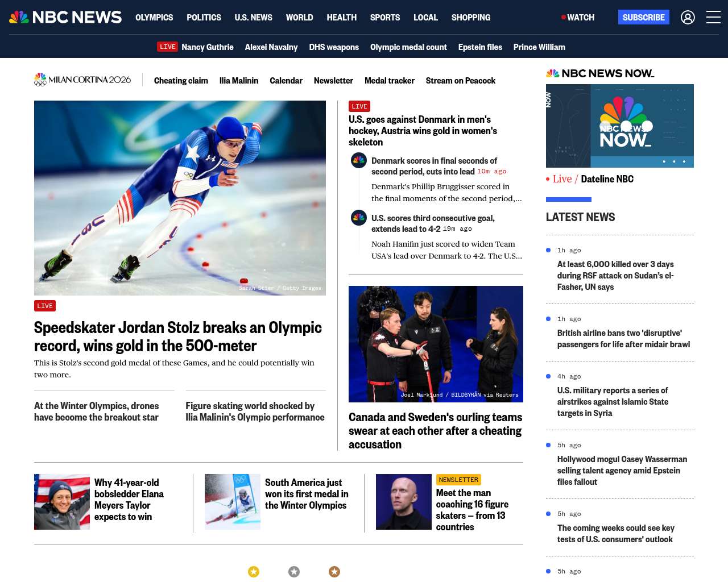
Task: Open the Sports section in navigation
Action: click(x=385, y=18)
